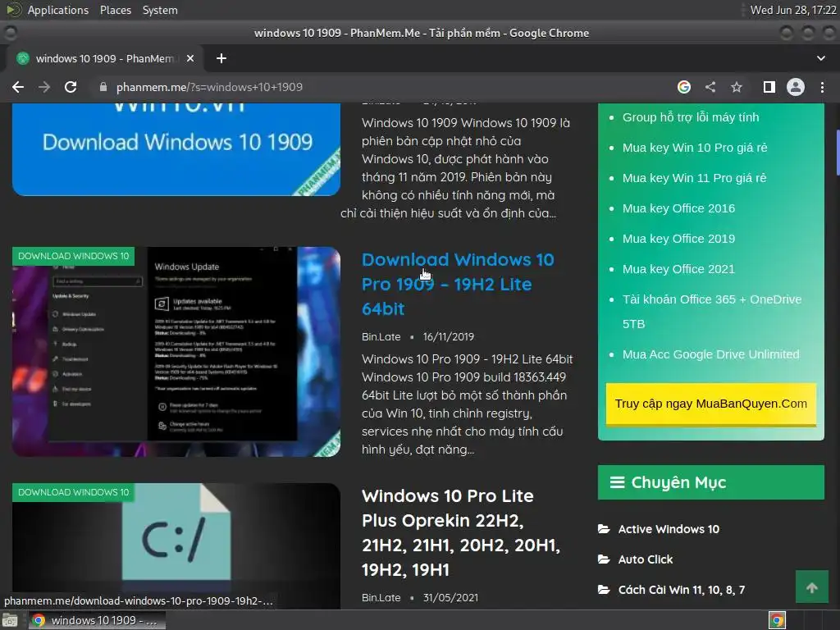The height and width of the screenshot is (630, 840).
Task: Open Active Windows 10 category
Action: pyautogui.click(x=669, y=529)
